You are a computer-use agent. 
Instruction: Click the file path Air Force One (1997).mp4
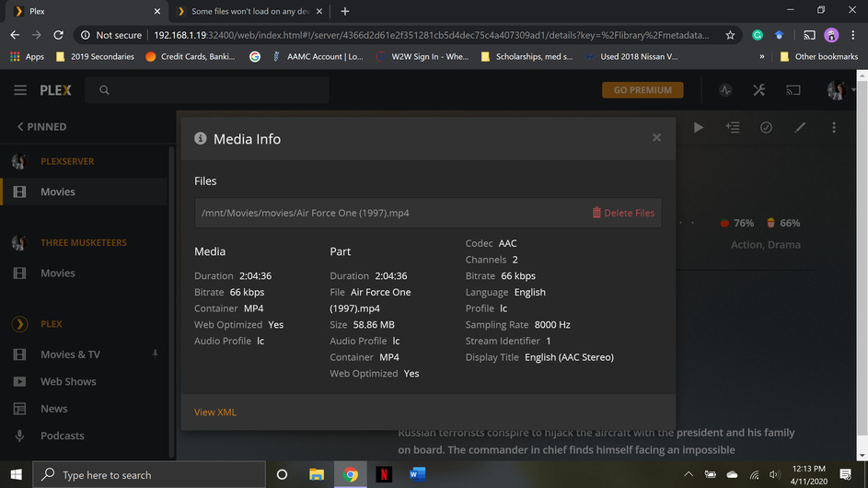(306, 213)
